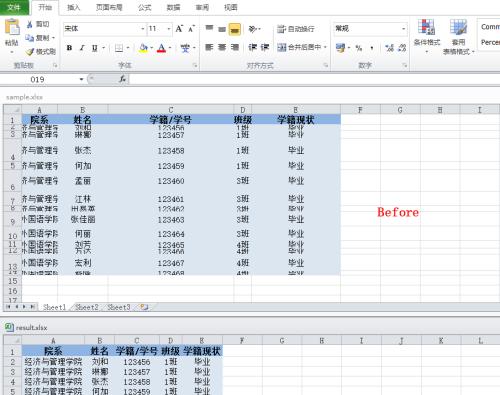Toggle top vertical alignment
Viewport: 500px width, 395px height.
tap(209, 29)
